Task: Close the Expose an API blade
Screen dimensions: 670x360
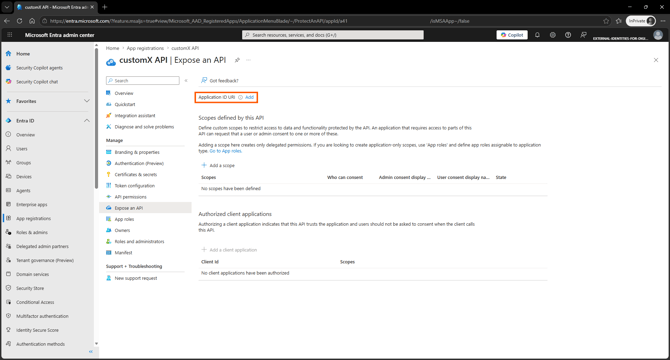Action: tap(656, 60)
